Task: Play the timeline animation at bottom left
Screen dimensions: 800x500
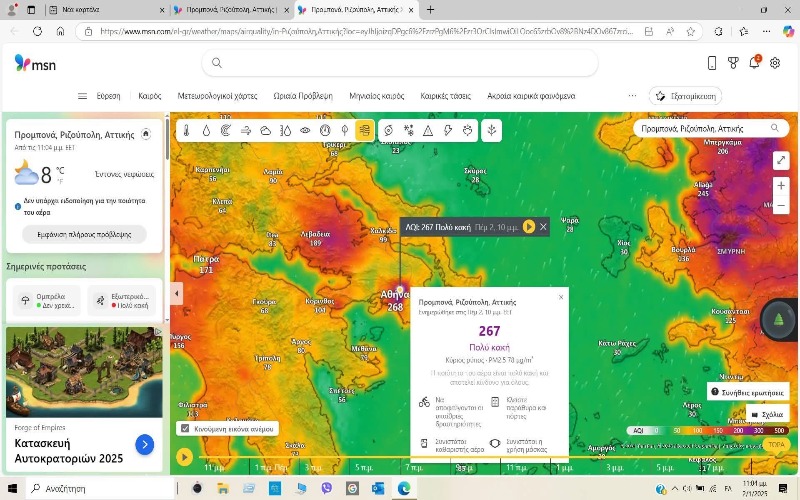Action: (x=184, y=457)
